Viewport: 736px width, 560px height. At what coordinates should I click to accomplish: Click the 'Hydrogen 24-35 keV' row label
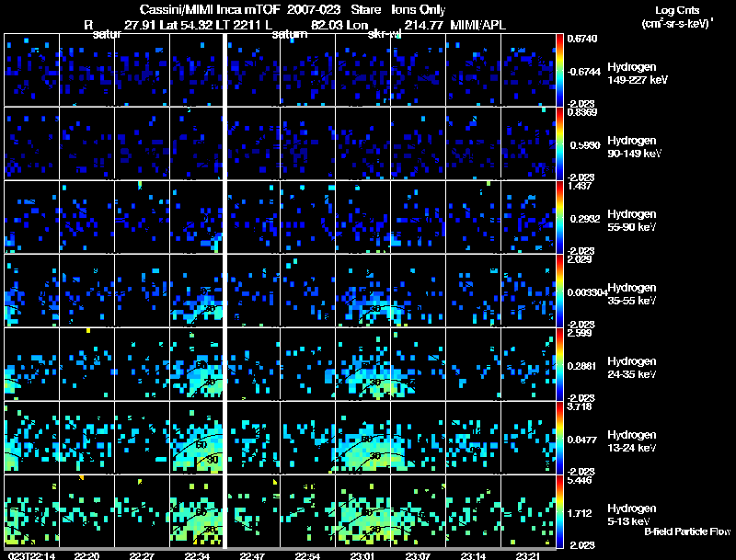tap(632, 368)
